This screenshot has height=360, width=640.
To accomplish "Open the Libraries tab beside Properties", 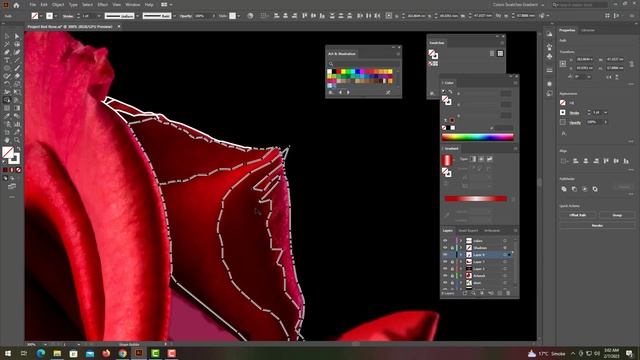I will coord(588,30).
